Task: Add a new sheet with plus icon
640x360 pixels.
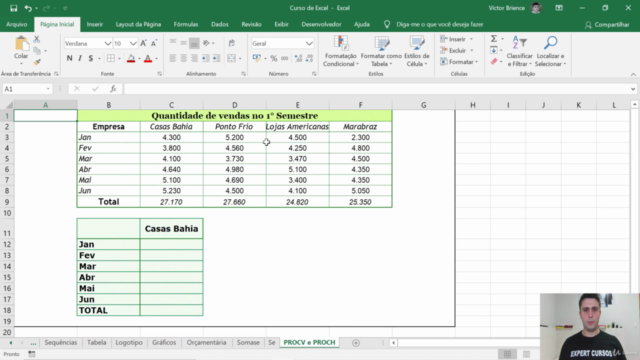Action: click(356, 343)
